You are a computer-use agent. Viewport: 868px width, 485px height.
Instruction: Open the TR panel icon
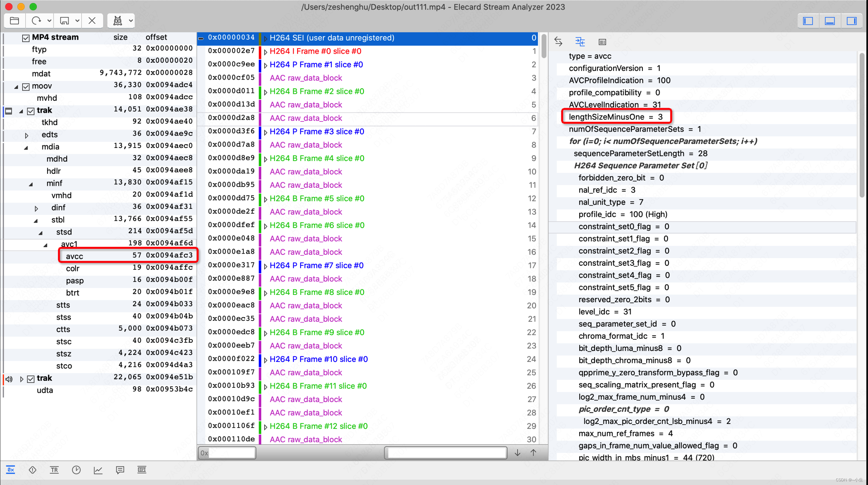click(54, 469)
